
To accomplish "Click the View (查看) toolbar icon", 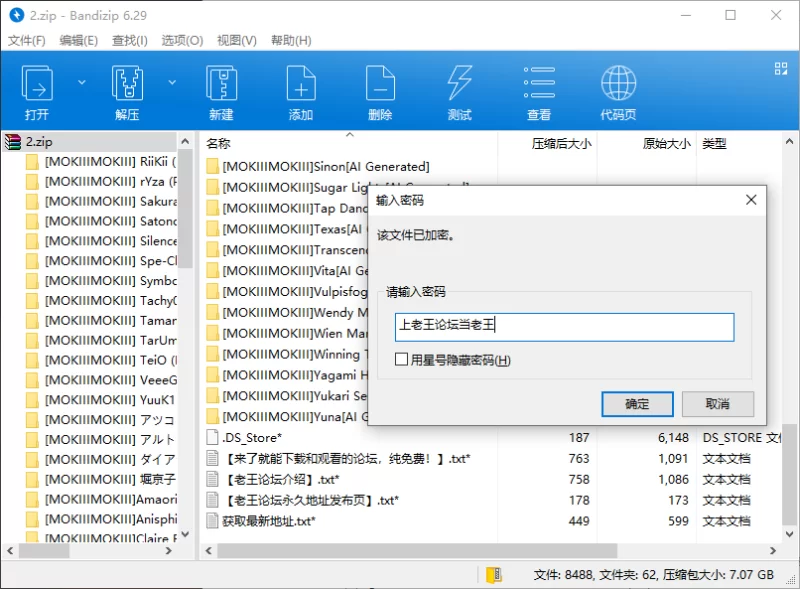I will (539, 84).
